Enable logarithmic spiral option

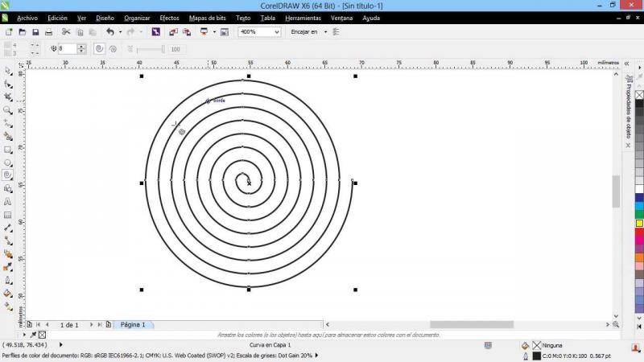(113, 49)
